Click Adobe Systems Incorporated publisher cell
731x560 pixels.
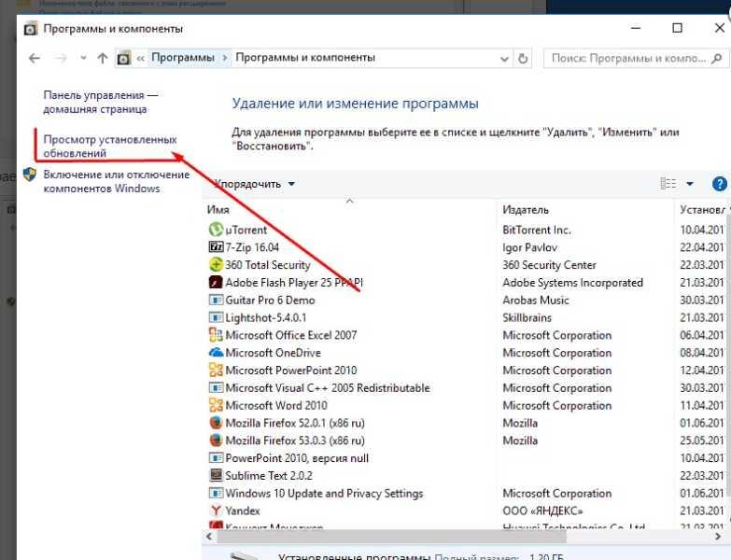573,283
